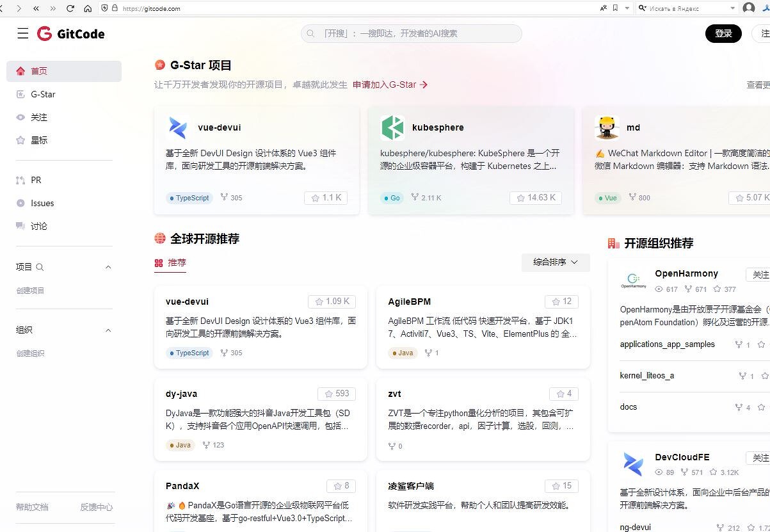Click the OpenHarmony organization logo
770x532 pixels.
coord(633,281)
